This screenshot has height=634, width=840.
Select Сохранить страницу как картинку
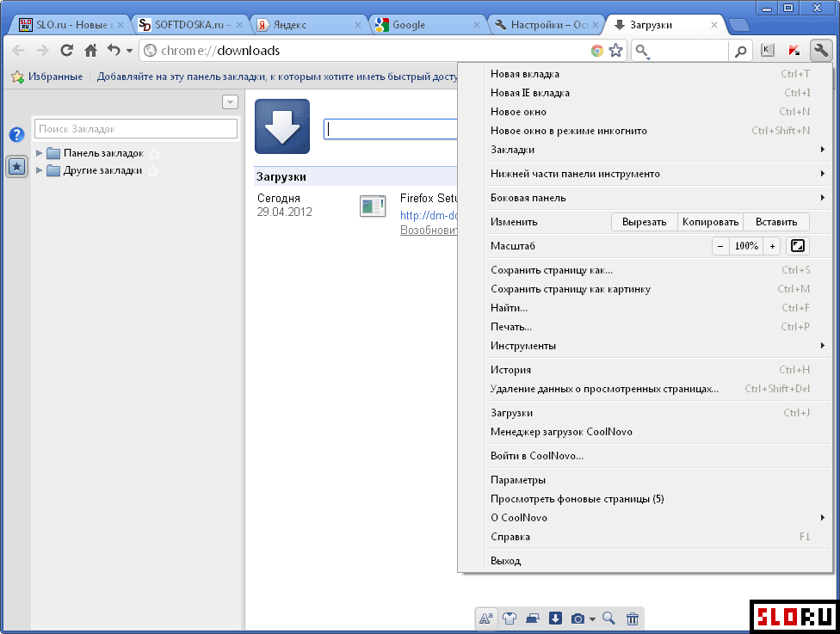[659, 289]
